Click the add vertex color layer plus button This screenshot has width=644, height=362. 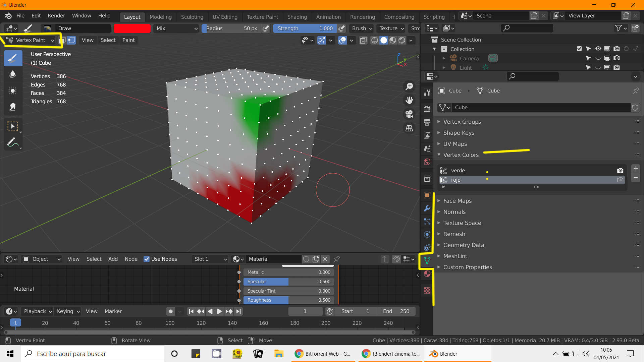point(636,169)
